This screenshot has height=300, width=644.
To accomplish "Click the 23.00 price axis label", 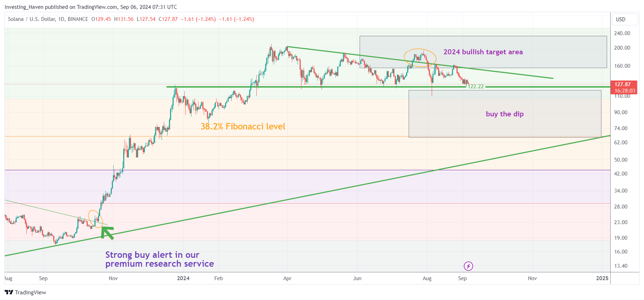I will coord(621,222).
